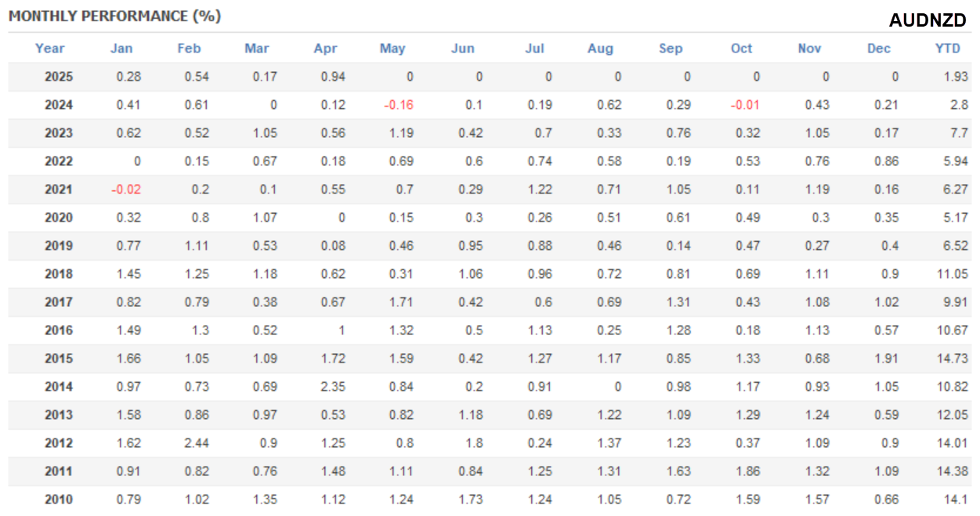
Task: Click the red -0.16 May 2024 value
Action: (398, 105)
